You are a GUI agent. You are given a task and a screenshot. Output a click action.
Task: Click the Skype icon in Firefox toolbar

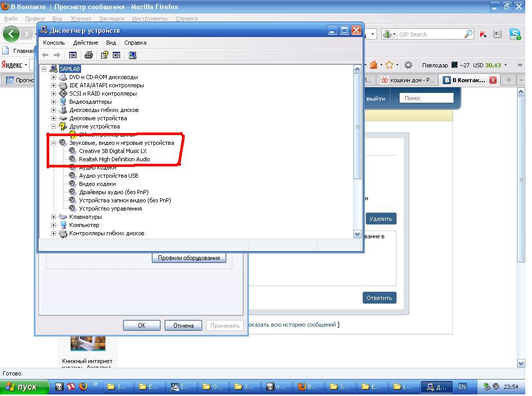(x=515, y=34)
